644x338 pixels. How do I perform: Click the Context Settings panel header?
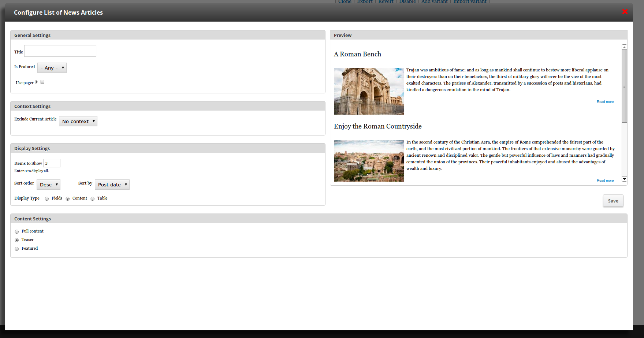pyautogui.click(x=168, y=106)
